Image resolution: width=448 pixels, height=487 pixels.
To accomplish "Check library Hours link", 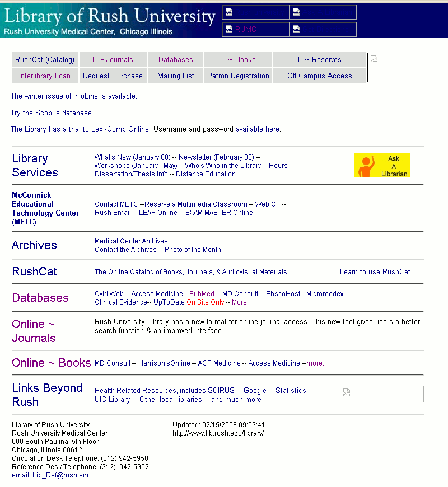I will coord(278,166).
